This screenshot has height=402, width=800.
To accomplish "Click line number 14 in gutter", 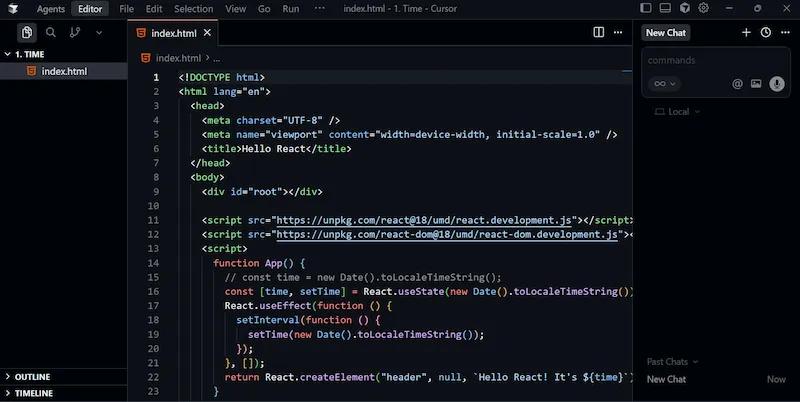I will pos(154,263).
